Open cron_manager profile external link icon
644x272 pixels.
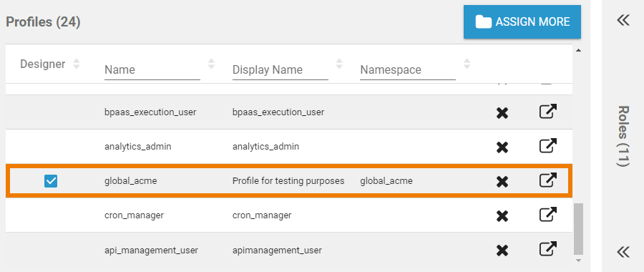pyautogui.click(x=548, y=215)
